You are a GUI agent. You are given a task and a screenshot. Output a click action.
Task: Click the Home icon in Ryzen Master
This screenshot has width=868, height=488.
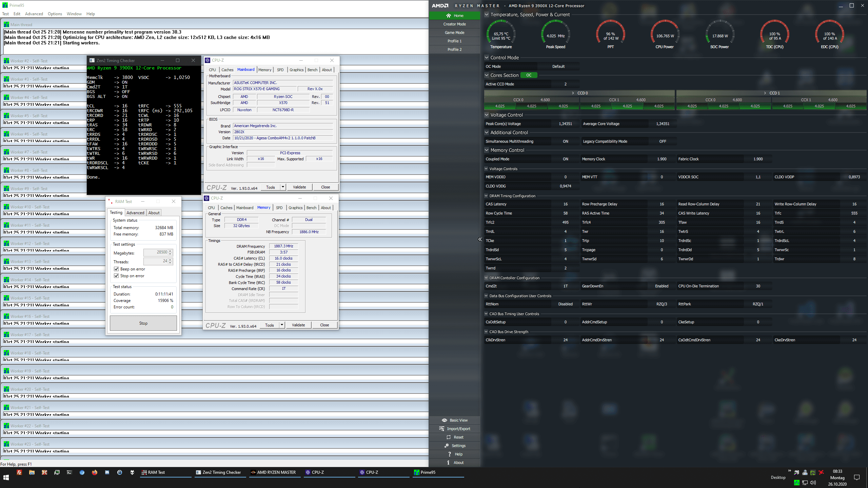click(x=448, y=16)
